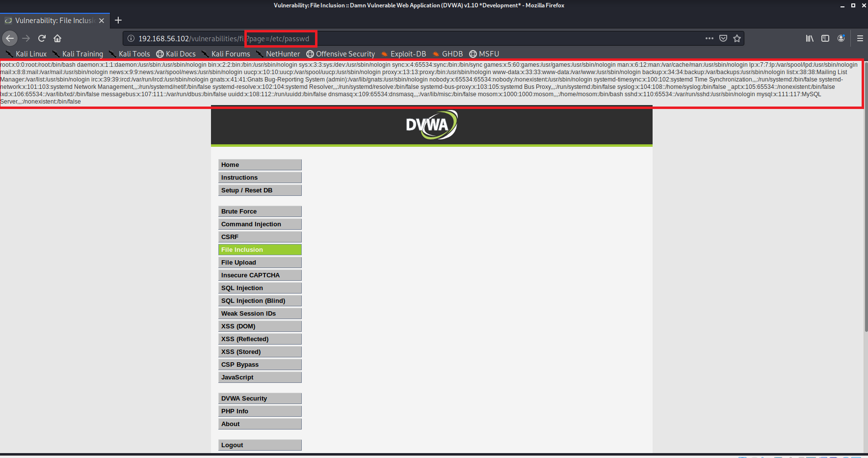Open the Exploit-DB bookmark

click(403, 54)
